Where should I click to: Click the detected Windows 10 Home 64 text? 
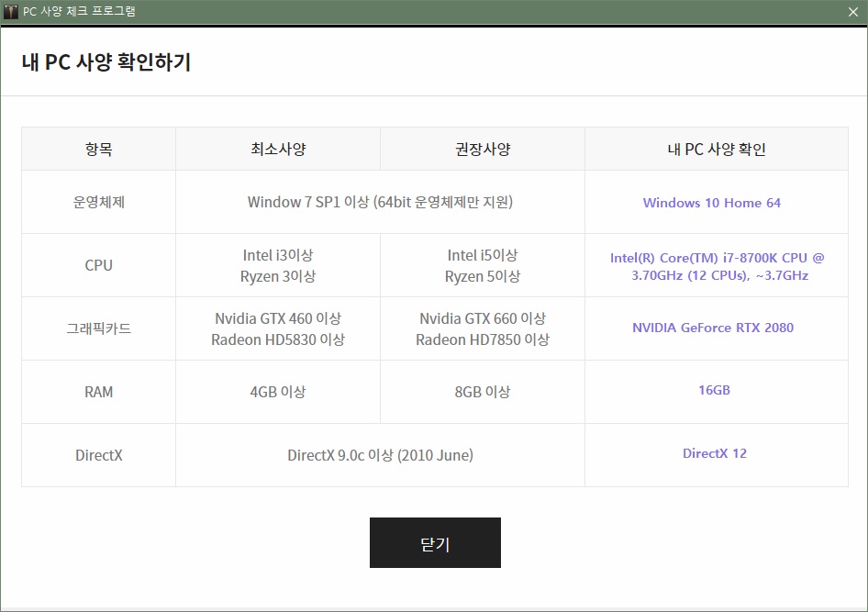coord(711,203)
